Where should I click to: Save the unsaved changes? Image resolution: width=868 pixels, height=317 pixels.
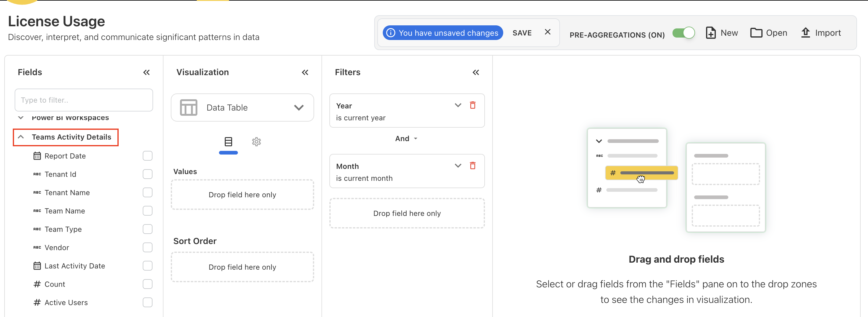click(522, 33)
